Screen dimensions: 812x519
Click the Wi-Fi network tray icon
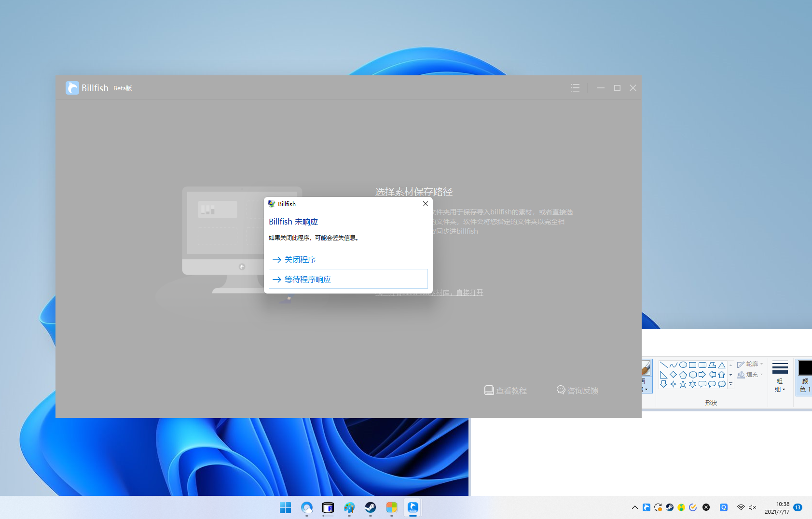741,507
